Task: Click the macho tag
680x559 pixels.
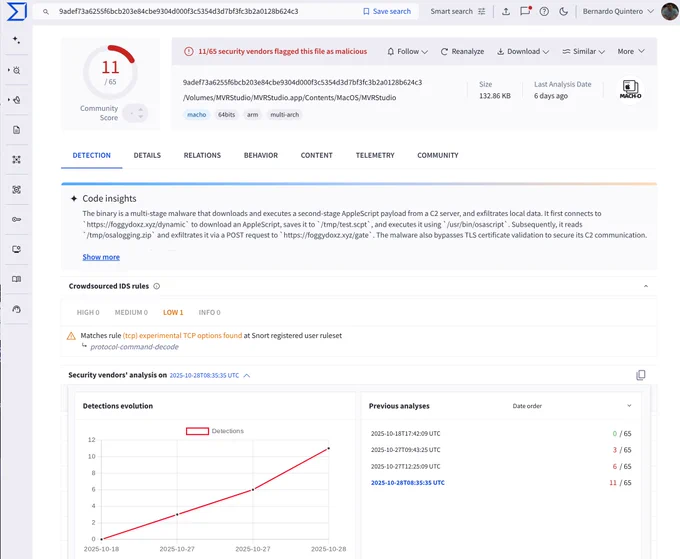Action: 196,115
